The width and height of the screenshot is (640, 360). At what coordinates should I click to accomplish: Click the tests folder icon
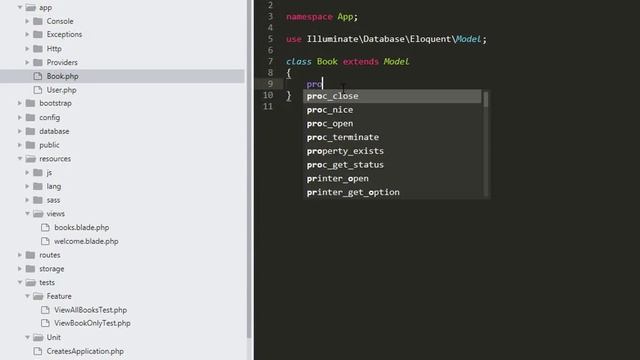point(31,282)
